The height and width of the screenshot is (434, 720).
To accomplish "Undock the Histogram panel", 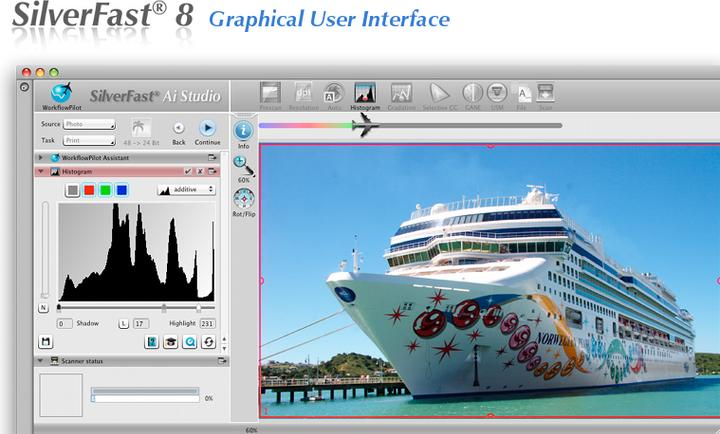I will (212, 171).
